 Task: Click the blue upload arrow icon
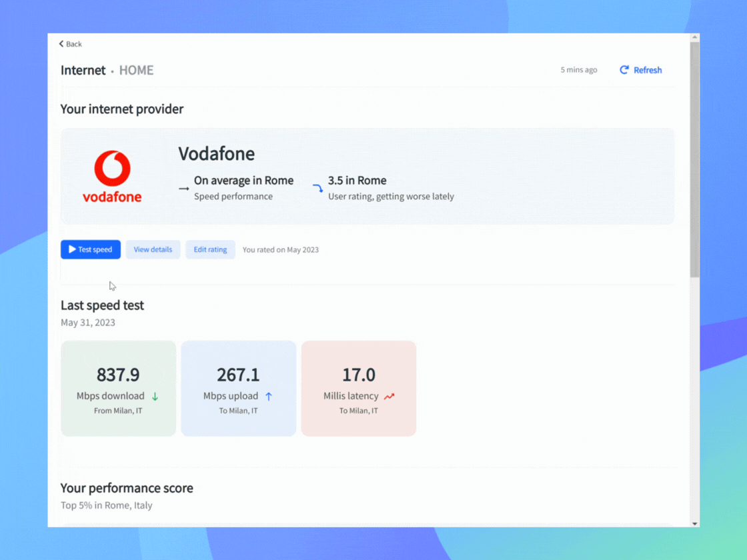click(269, 396)
